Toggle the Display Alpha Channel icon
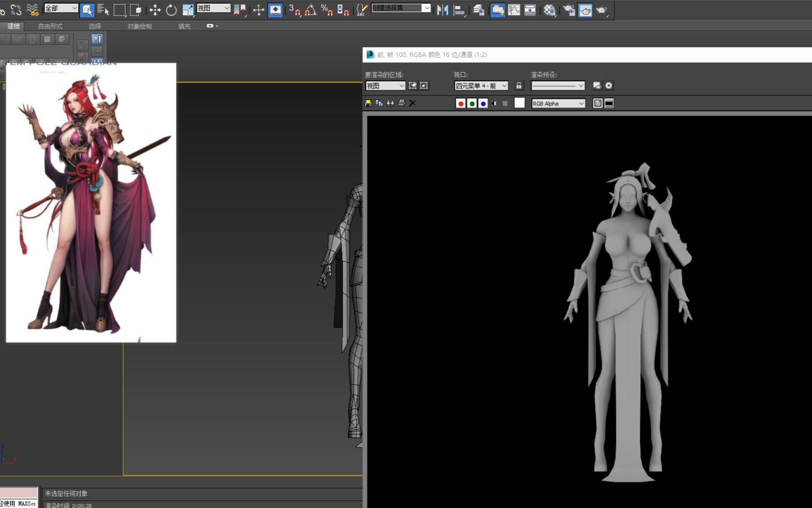This screenshot has height=508, width=812. click(494, 103)
